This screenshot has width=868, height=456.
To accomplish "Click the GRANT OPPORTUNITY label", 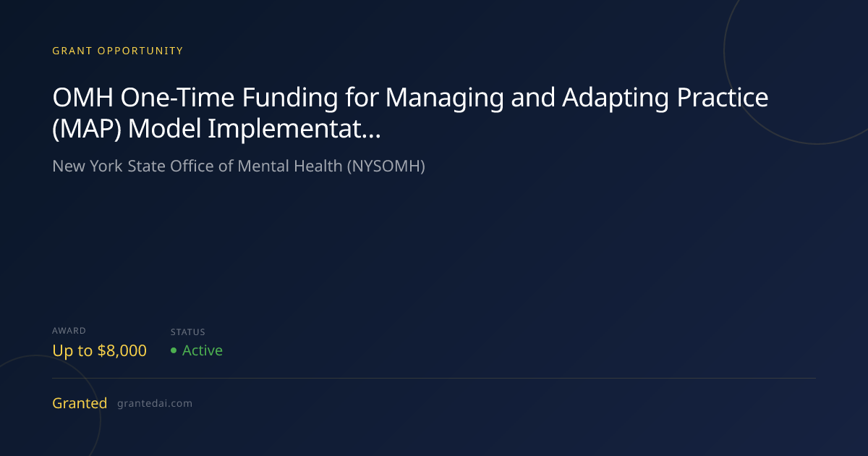I will [118, 51].
